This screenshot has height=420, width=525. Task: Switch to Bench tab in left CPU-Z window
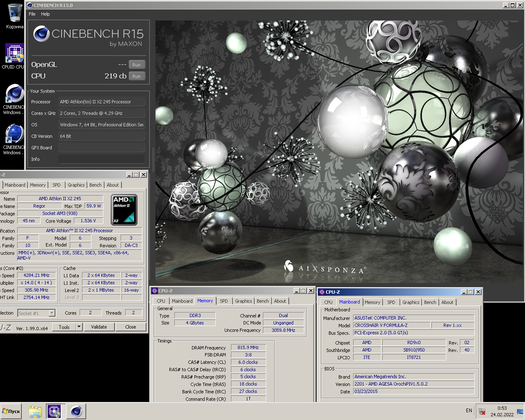pyautogui.click(x=96, y=185)
